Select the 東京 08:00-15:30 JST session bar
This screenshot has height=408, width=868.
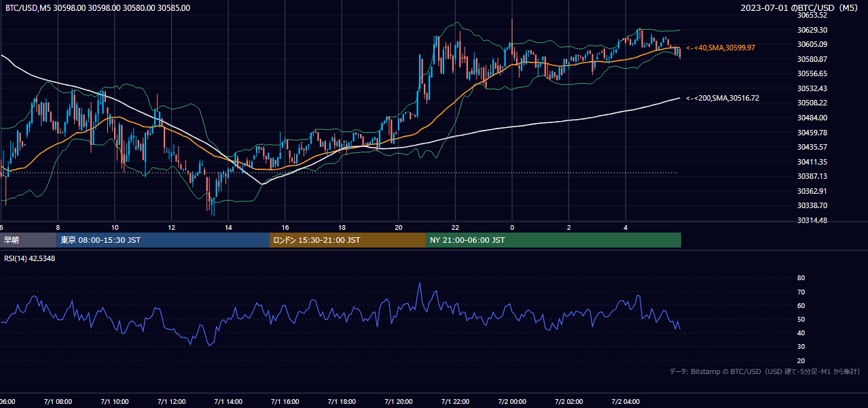[x=163, y=240]
